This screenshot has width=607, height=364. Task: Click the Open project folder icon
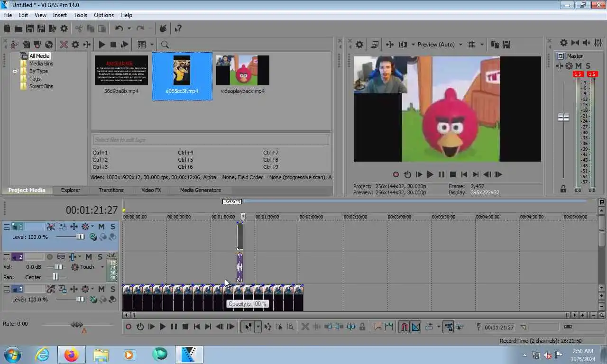point(18,28)
